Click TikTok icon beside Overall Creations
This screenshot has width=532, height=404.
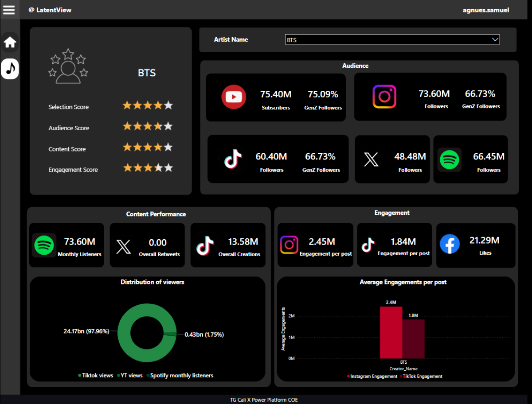[205, 245]
